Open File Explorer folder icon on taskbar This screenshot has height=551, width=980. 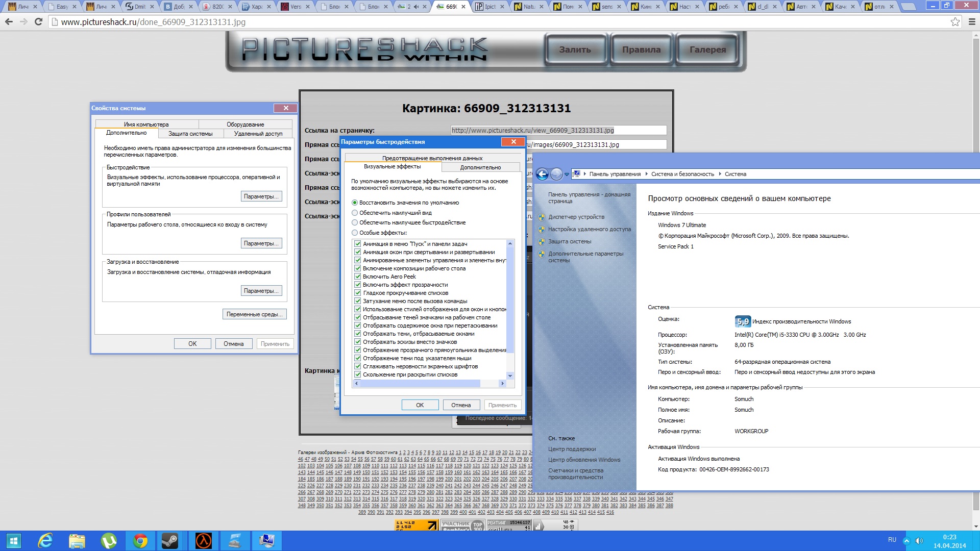pyautogui.click(x=77, y=541)
